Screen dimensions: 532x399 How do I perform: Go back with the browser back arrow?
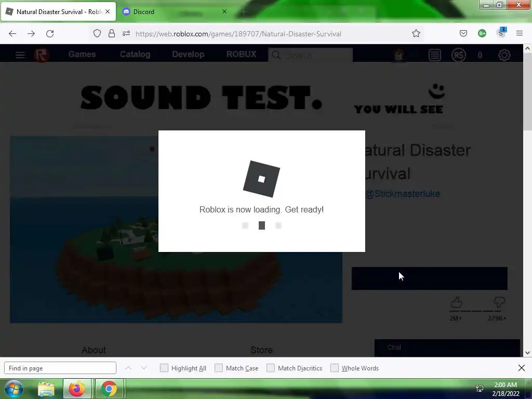[x=12, y=34]
